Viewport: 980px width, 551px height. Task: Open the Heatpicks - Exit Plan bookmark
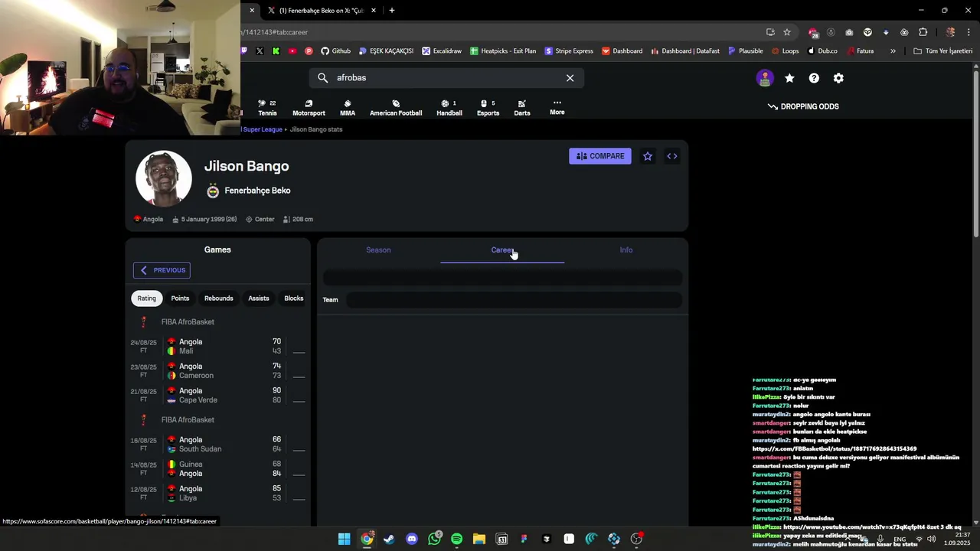(503, 51)
